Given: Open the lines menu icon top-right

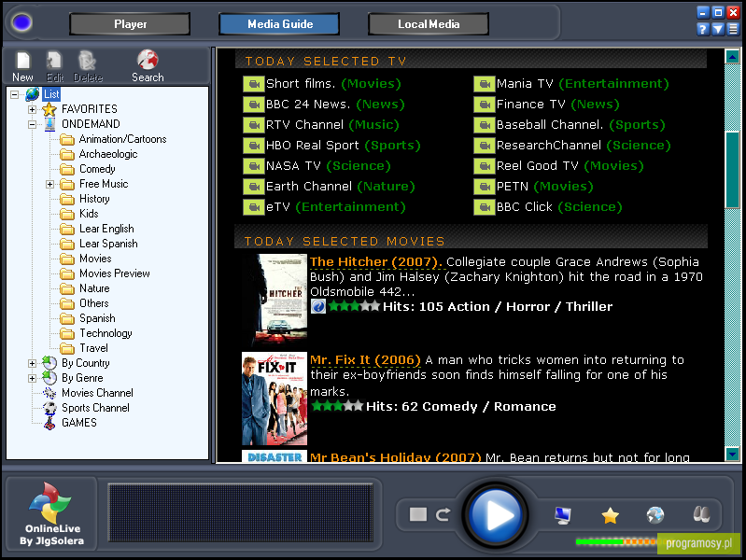Looking at the screenshot, I should point(733,30).
